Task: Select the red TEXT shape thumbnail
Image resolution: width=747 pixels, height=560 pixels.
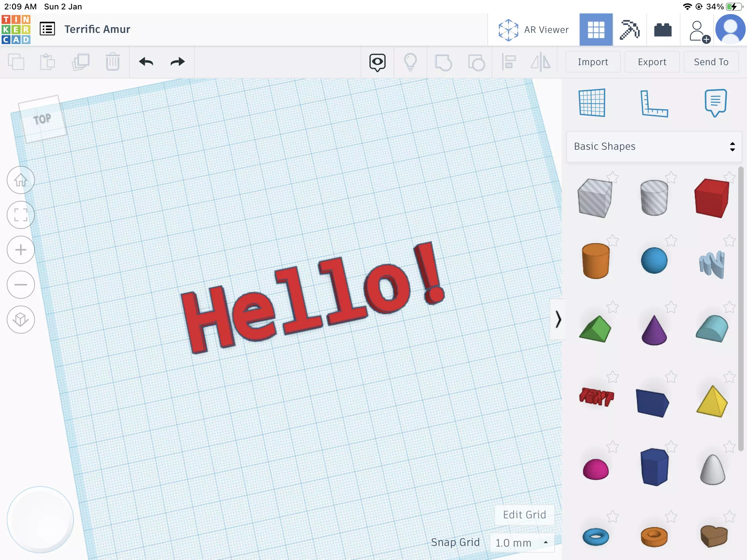Action: tap(596, 397)
